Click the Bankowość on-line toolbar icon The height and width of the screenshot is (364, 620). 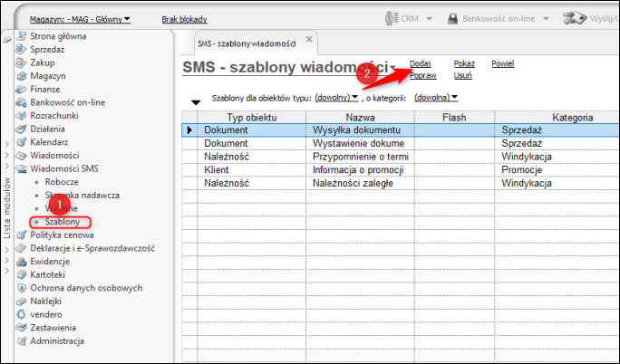coord(452,18)
